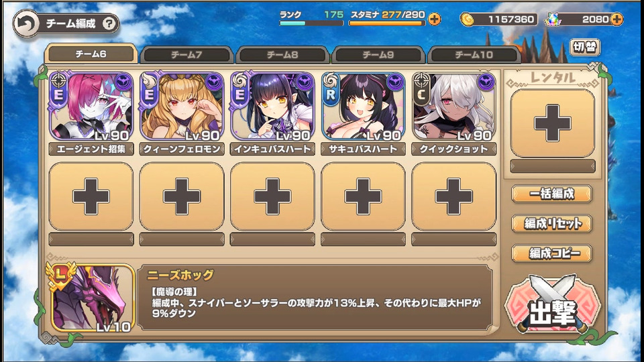The height and width of the screenshot is (362, 644).
Task: Click the orange stamina progress bar
Action: [386, 23]
